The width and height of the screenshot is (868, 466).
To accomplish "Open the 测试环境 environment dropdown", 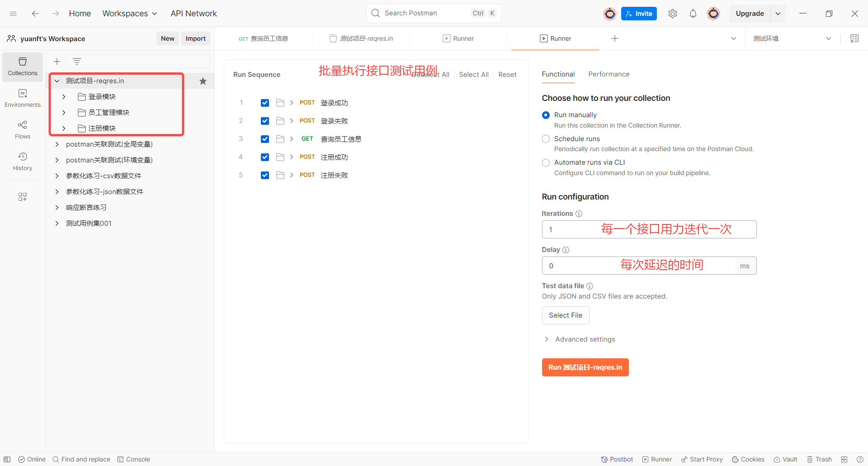I will tap(792, 38).
